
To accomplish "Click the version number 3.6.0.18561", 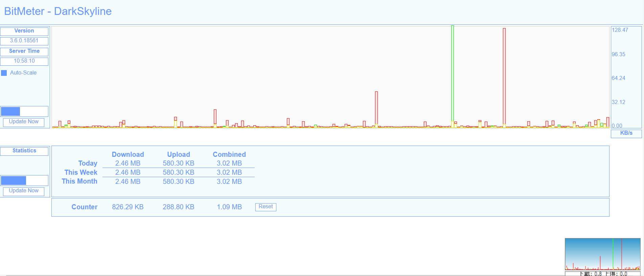I will [24, 41].
